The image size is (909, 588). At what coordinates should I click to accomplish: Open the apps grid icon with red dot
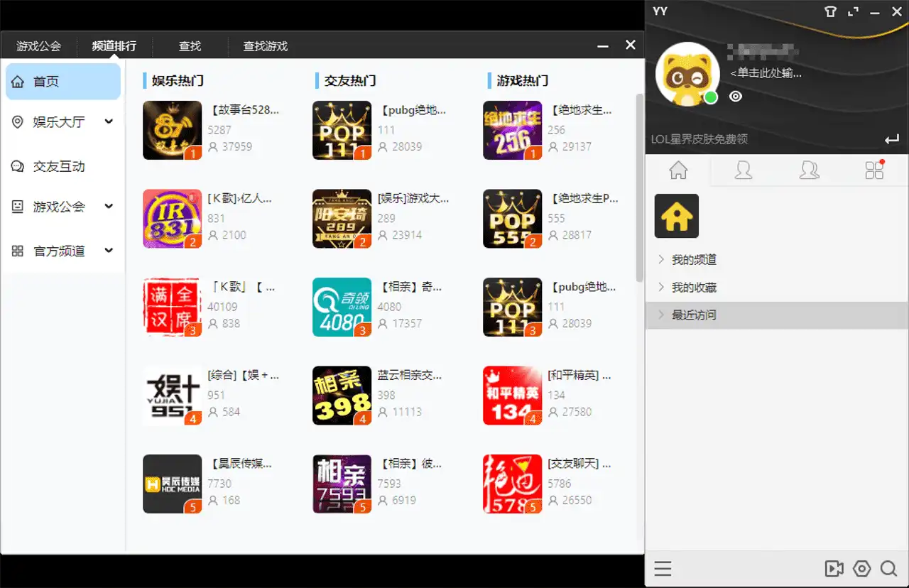pyautogui.click(x=874, y=170)
